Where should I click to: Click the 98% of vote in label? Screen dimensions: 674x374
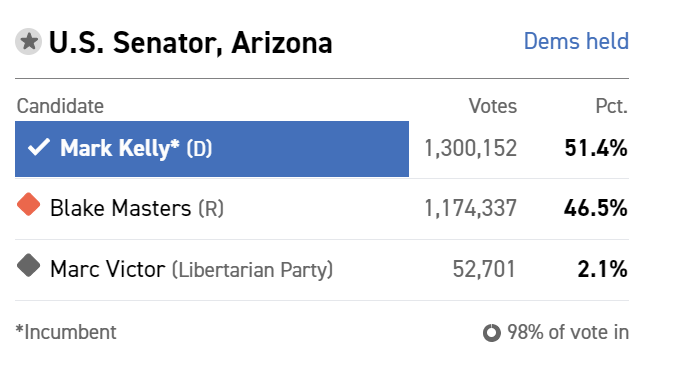click(x=568, y=332)
